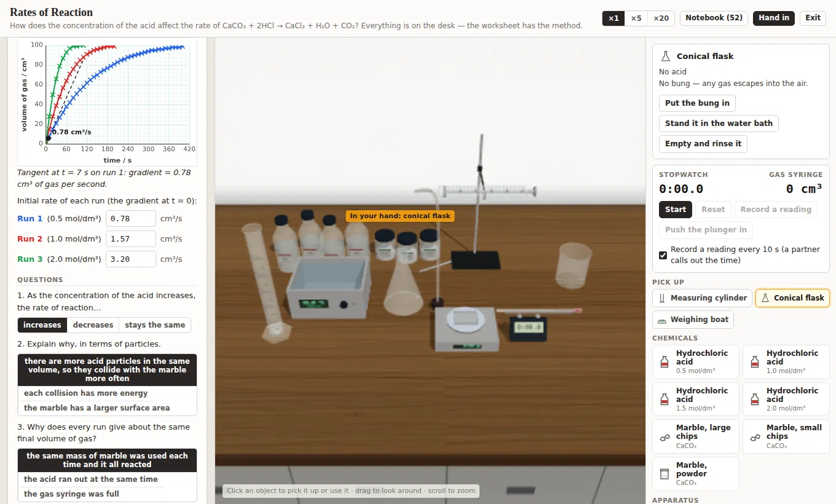
Task: Start the stopwatch
Action: click(x=676, y=210)
